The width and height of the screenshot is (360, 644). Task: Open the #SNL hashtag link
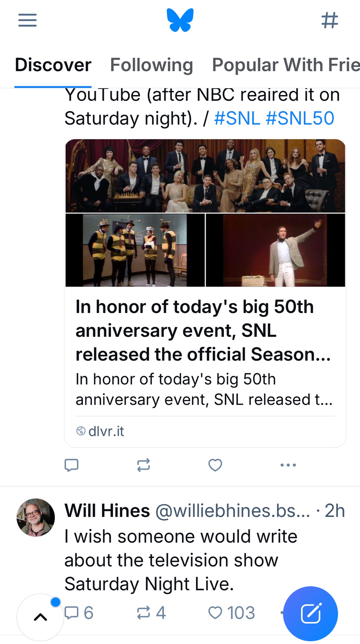237,118
